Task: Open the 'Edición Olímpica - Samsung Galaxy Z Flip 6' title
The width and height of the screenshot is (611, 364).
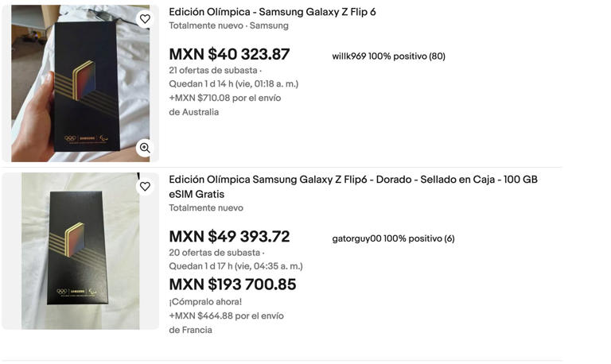Action: 272,12
